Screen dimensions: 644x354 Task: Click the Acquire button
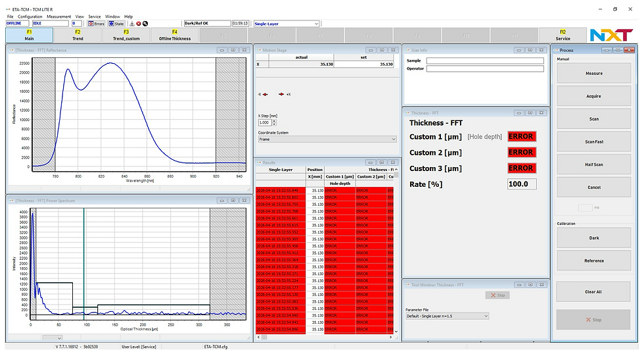pos(594,96)
